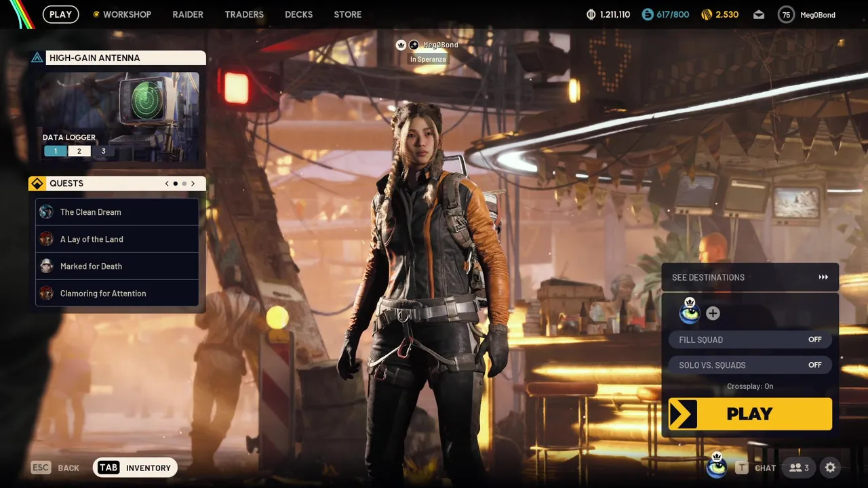868x488 pixels.
Task: Open settings gear icon
Action: pos(830,468)
